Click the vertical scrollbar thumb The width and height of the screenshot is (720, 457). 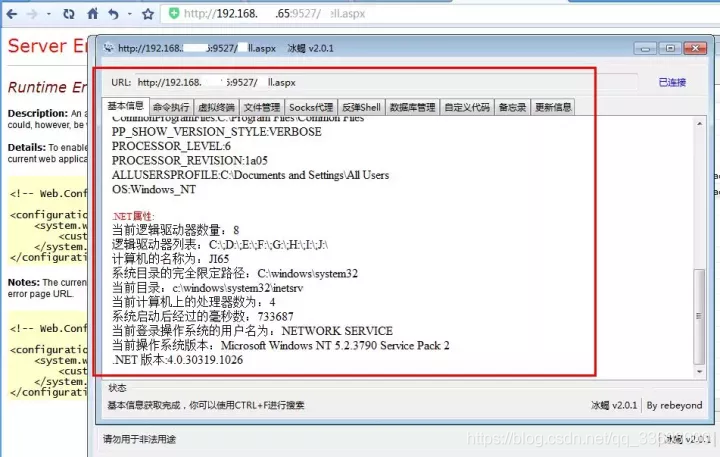699,316
